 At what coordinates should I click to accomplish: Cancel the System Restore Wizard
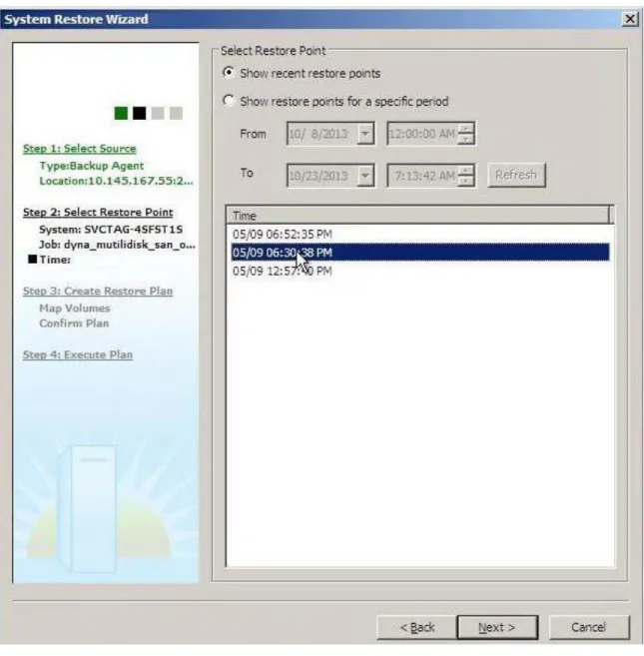coord(589,627)
